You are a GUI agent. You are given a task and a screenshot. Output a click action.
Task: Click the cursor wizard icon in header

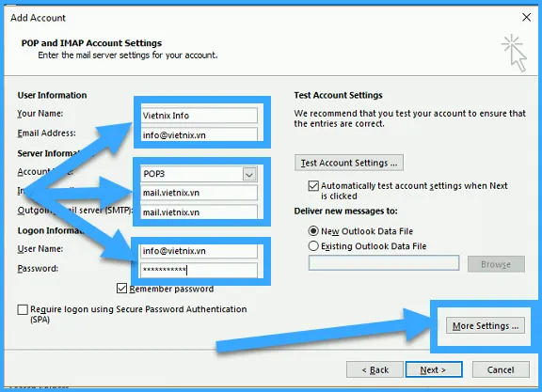coord(515,53)
